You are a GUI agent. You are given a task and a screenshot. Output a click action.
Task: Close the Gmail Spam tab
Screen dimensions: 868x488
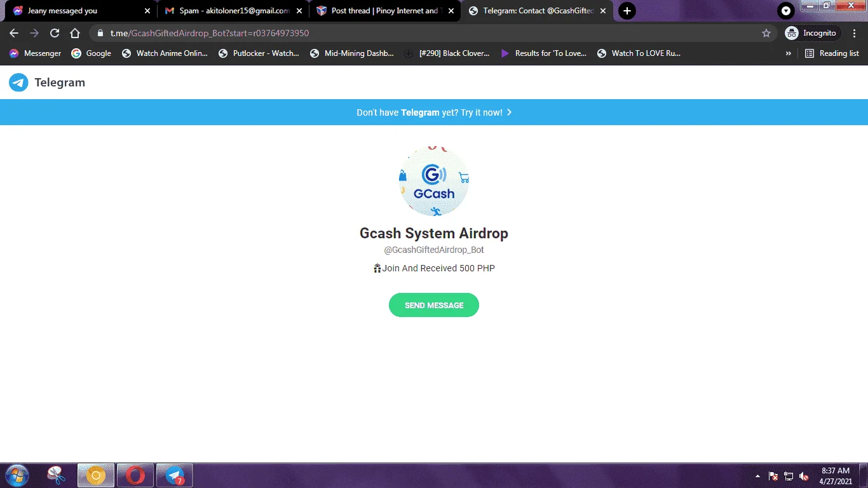point(299,11)
